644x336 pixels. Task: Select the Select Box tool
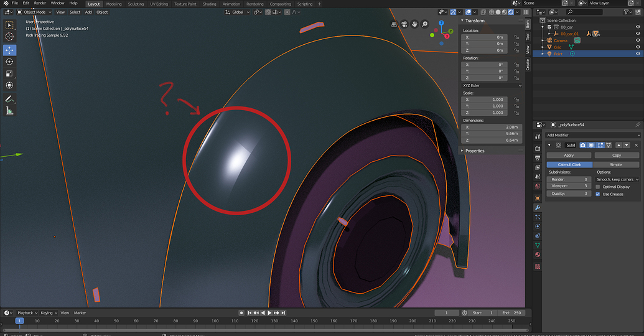coord(9,26)
